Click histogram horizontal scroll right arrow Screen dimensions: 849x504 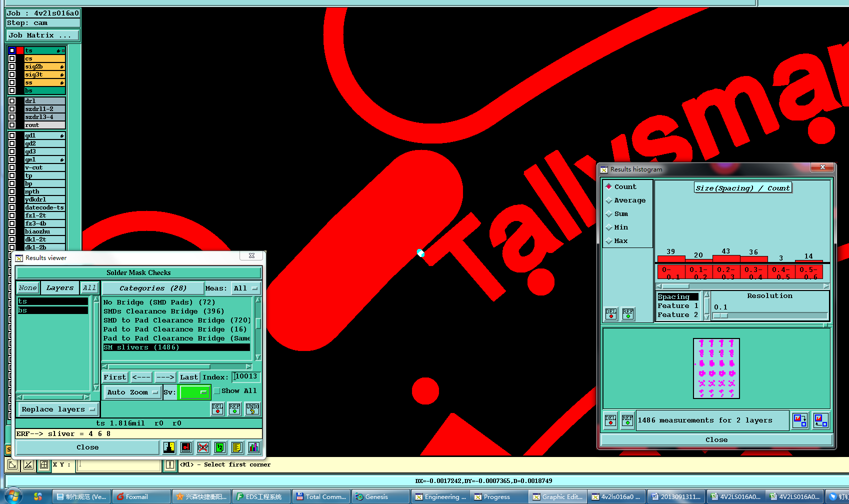826,286
